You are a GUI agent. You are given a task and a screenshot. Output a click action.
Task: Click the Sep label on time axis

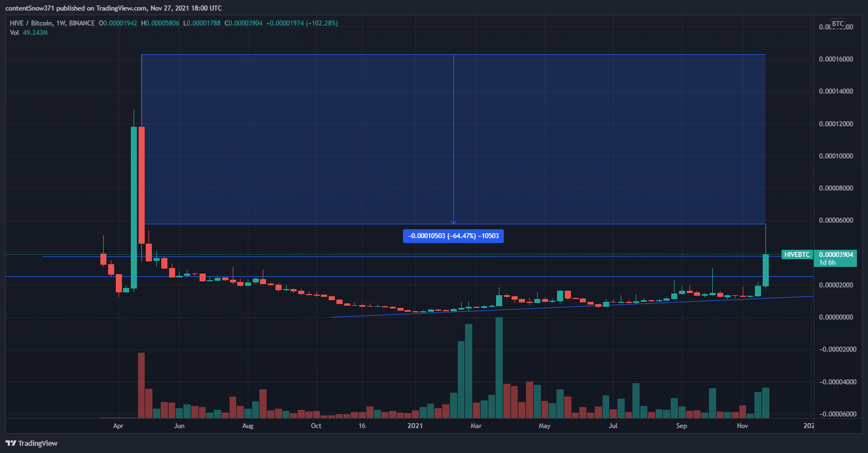point(681,426)
